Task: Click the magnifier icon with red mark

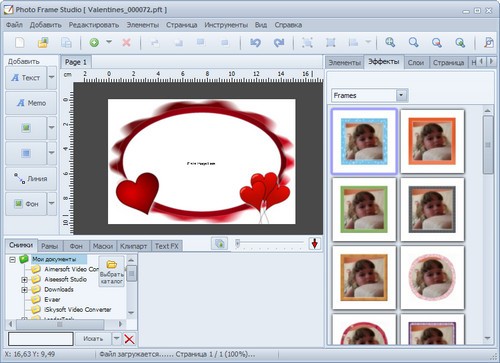Action: click(437, 42)
